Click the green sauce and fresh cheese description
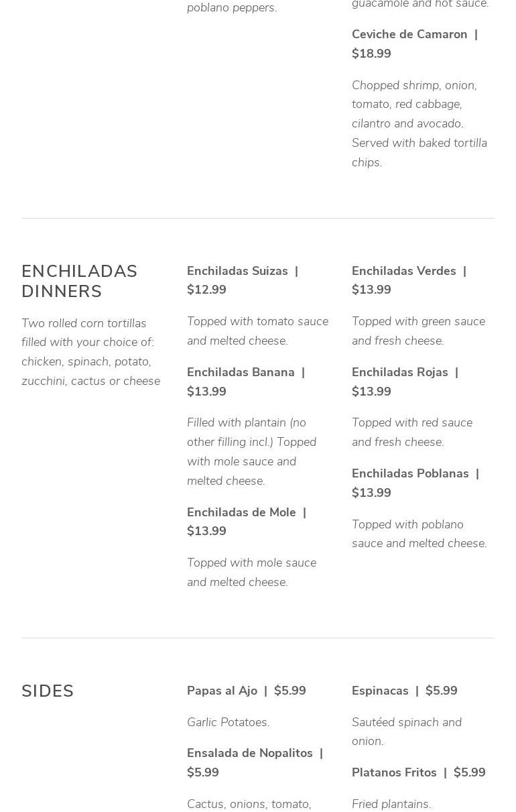 point(418,331)
